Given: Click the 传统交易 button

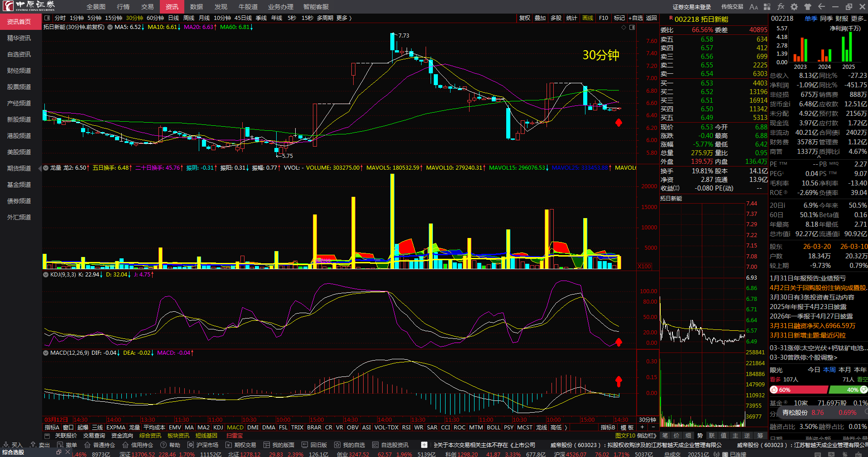Looking at the screenshot, I should (732, 7).
